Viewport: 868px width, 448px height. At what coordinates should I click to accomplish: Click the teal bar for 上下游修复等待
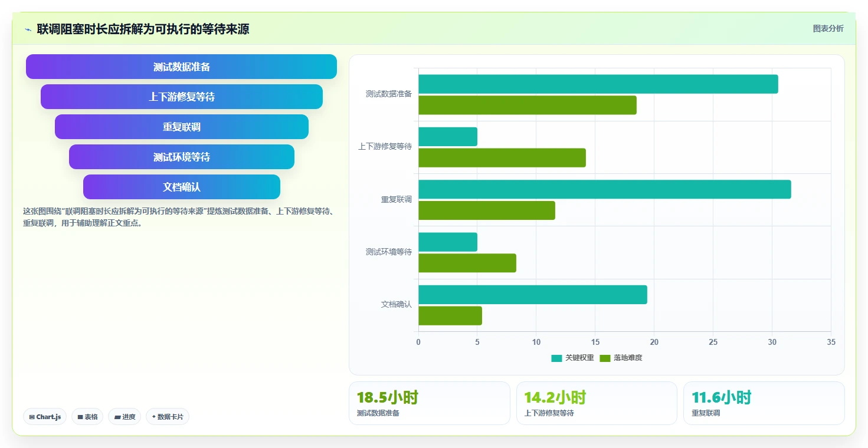448,137
